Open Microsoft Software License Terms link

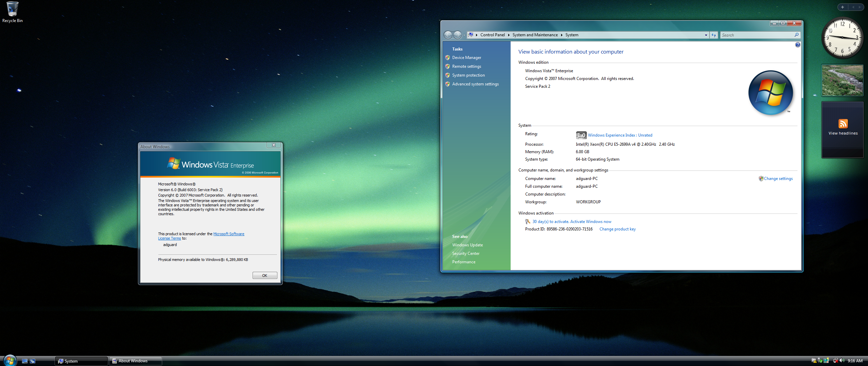[x=228, y=234]
